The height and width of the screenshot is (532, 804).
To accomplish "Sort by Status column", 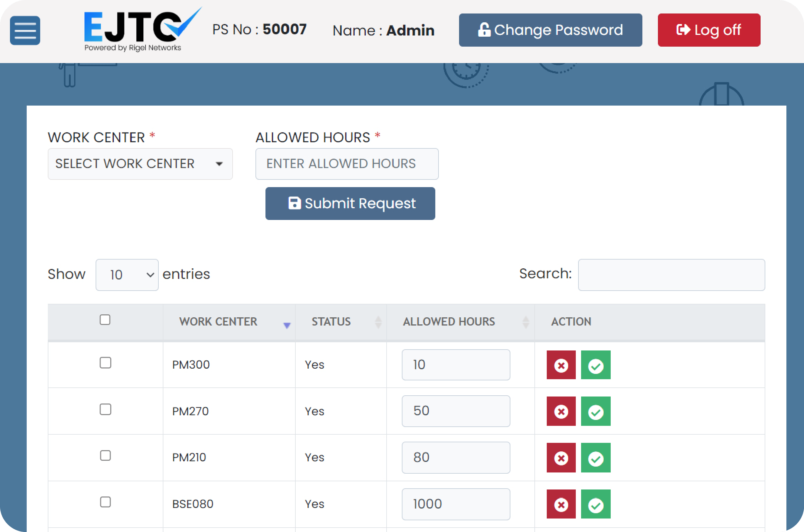I will coord(341,322).
